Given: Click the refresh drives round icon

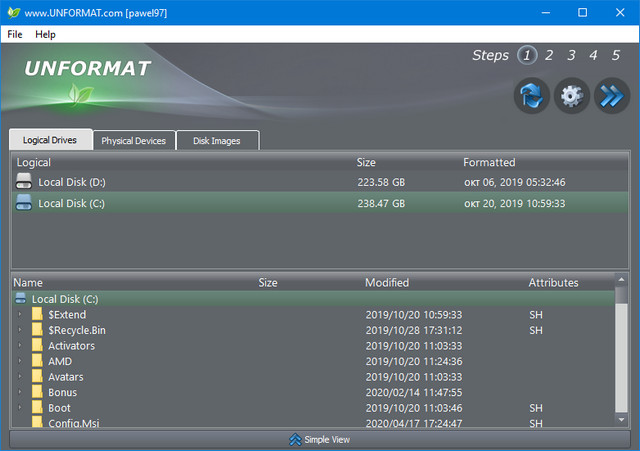Looking at the screenshot, I should pyautogui.click(x=531, y=96).
